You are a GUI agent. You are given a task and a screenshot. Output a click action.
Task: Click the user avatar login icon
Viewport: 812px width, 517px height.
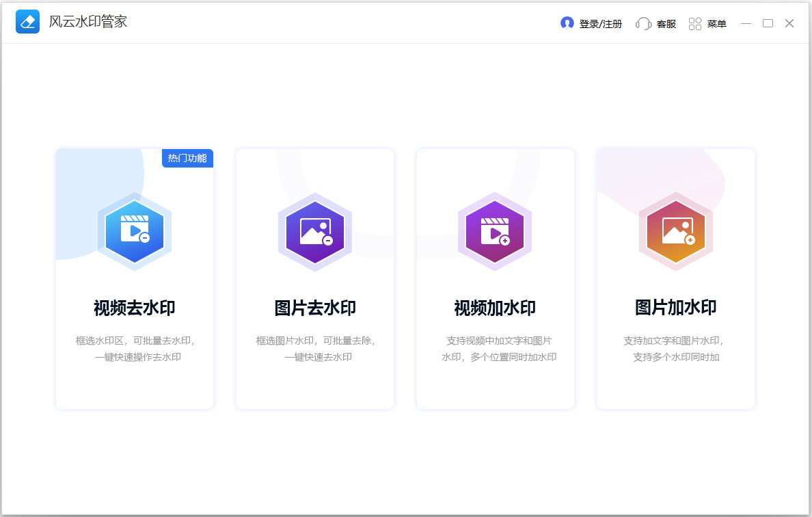click(567, 23)
